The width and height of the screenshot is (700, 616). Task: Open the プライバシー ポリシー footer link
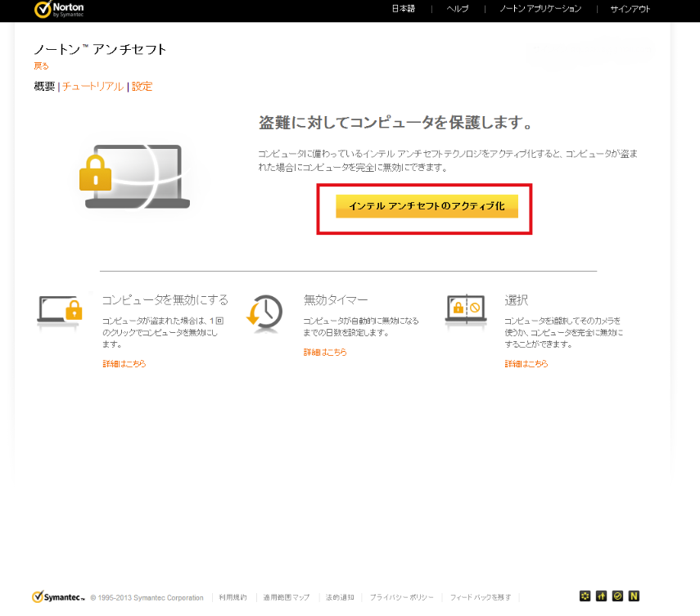(401, 597)
